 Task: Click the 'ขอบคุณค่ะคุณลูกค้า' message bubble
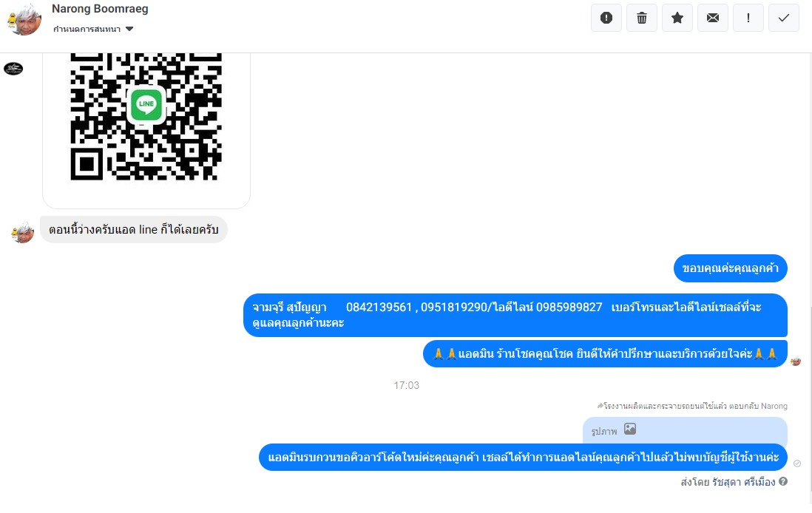[730, 268]
